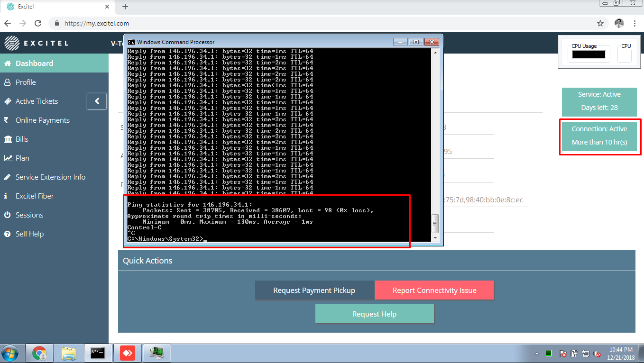This screenshot has height=363, width=644.
Task: Click the Bills bank icon
Action: click(x=8, y=139)
